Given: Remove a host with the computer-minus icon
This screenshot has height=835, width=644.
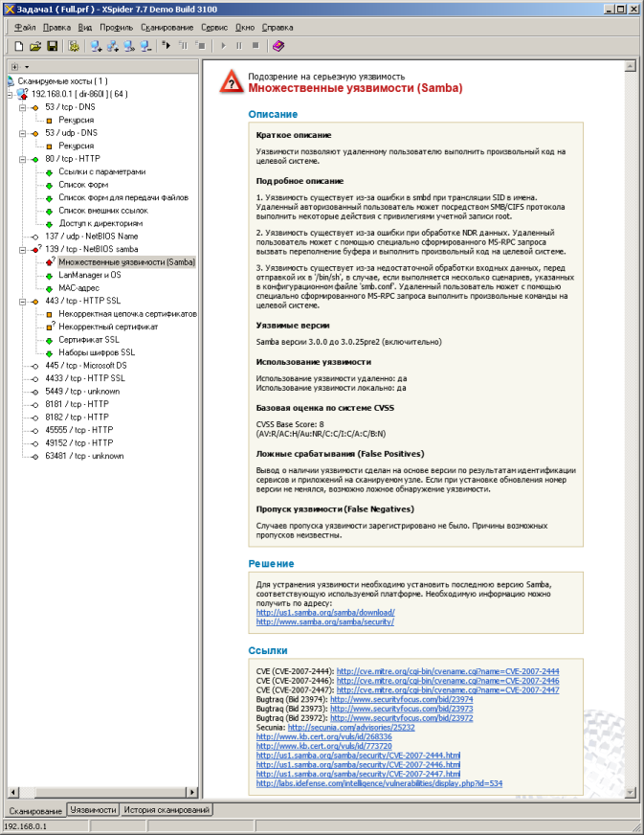Looking at the screenshot, I should [145, 46].
